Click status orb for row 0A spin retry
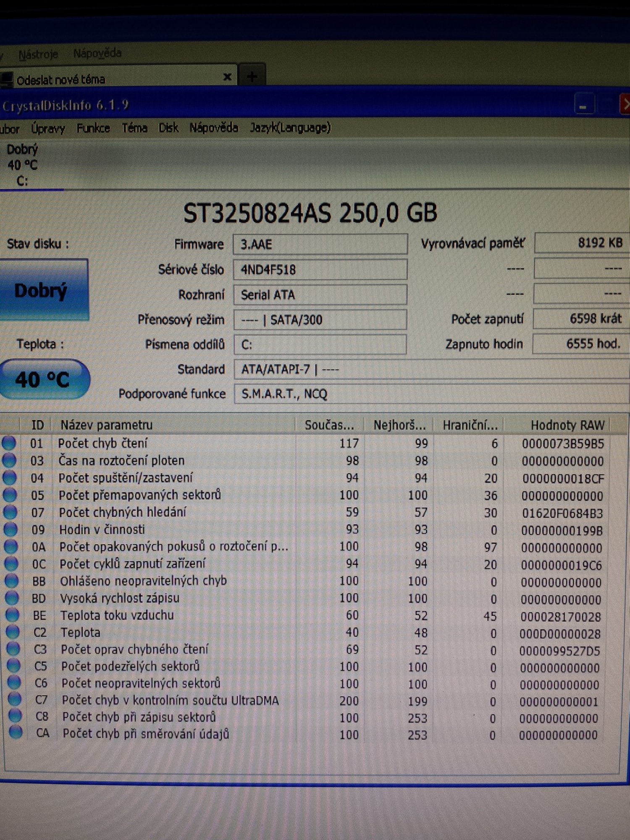 pos(11,546)
